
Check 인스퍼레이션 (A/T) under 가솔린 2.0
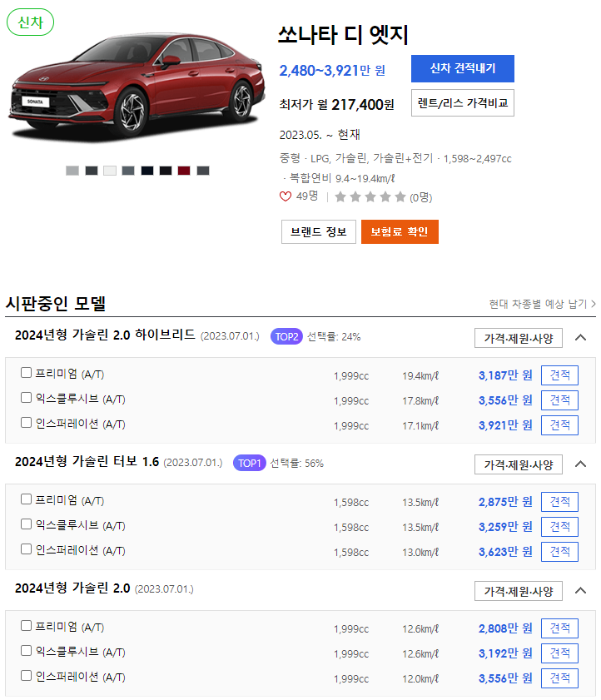pos(27,676)
